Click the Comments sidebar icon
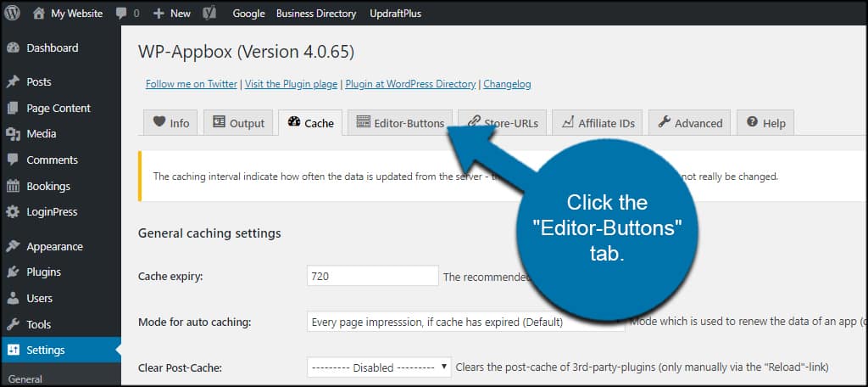 tap(14, 160)
